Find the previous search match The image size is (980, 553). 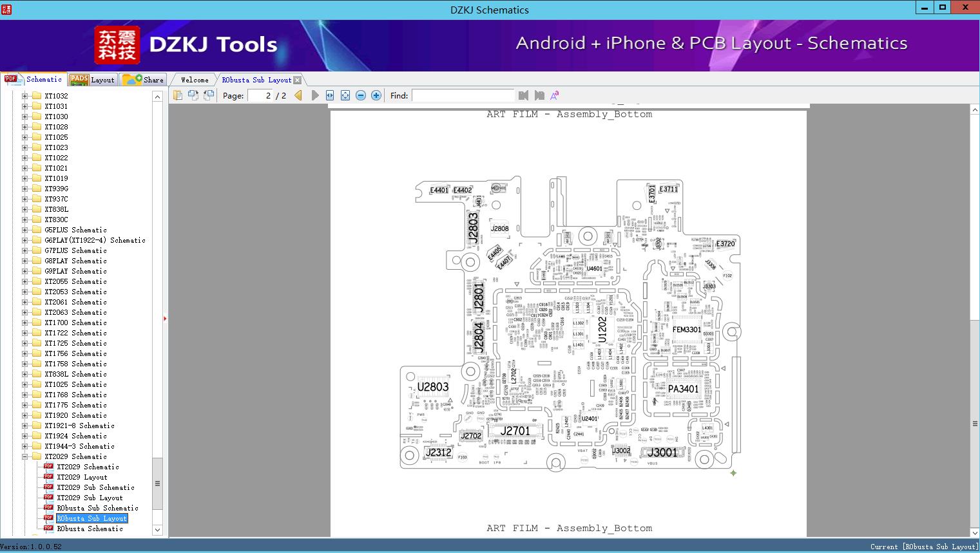(523, 95)
